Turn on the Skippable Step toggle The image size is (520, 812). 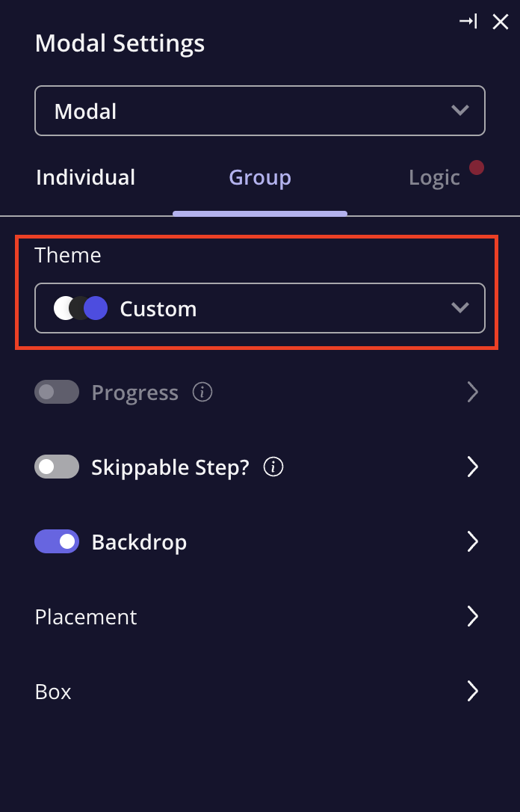[x=57, y=467]
